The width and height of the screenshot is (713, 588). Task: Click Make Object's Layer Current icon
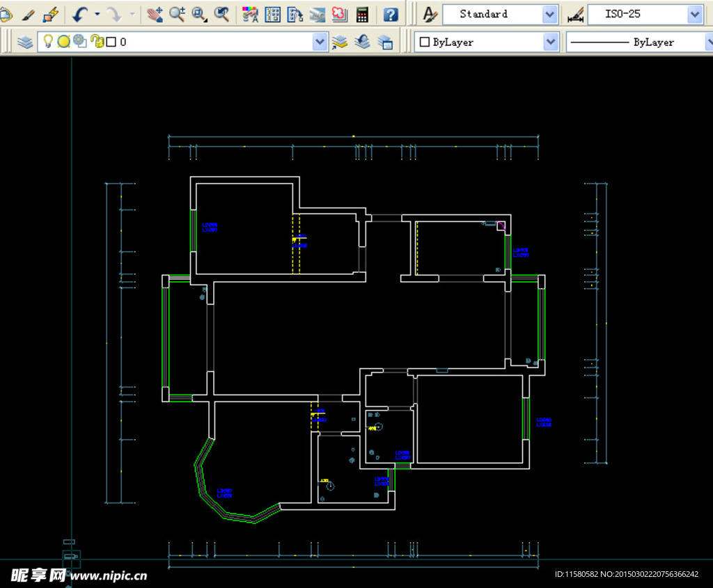(340, 42)
